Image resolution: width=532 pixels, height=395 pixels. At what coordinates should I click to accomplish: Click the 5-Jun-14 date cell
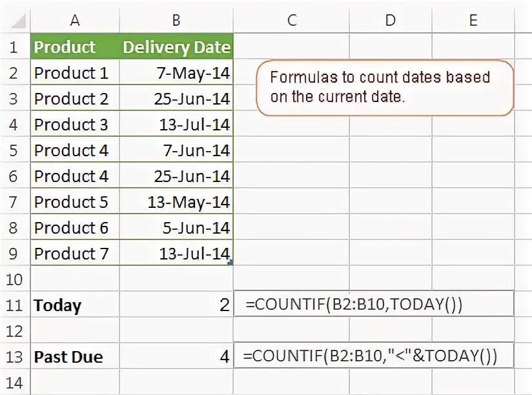coord(176,228)
